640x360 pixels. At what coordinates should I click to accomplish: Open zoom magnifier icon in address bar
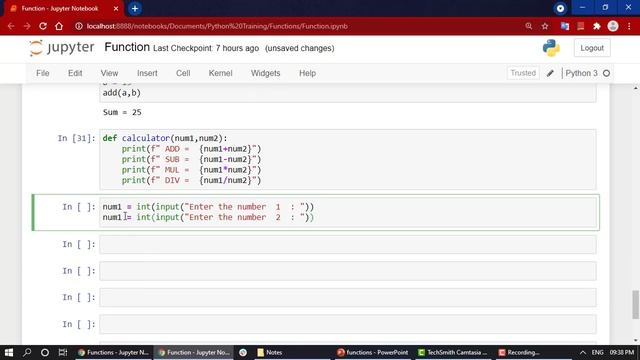tap(529, 26)
